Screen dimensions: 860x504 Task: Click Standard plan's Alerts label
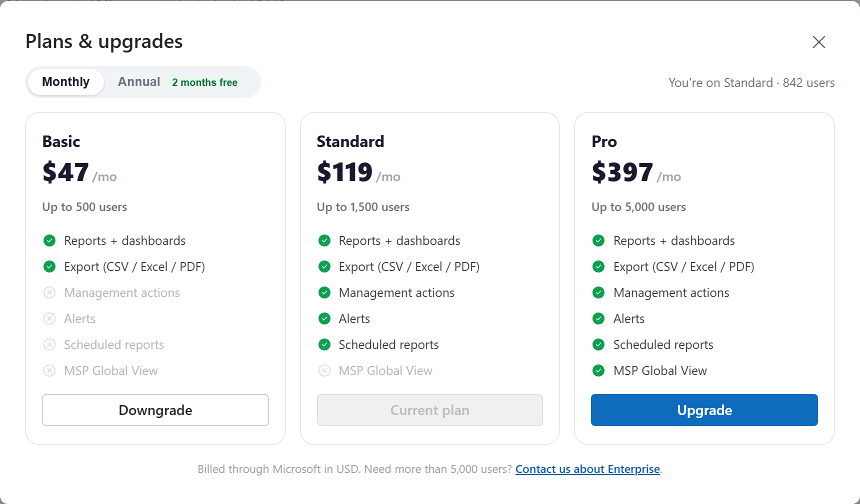354,319
